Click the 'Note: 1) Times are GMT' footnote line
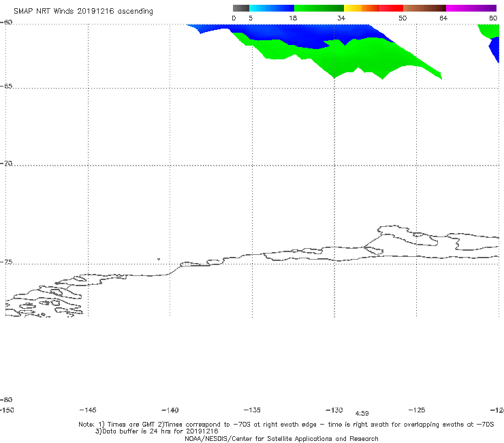 286,425
